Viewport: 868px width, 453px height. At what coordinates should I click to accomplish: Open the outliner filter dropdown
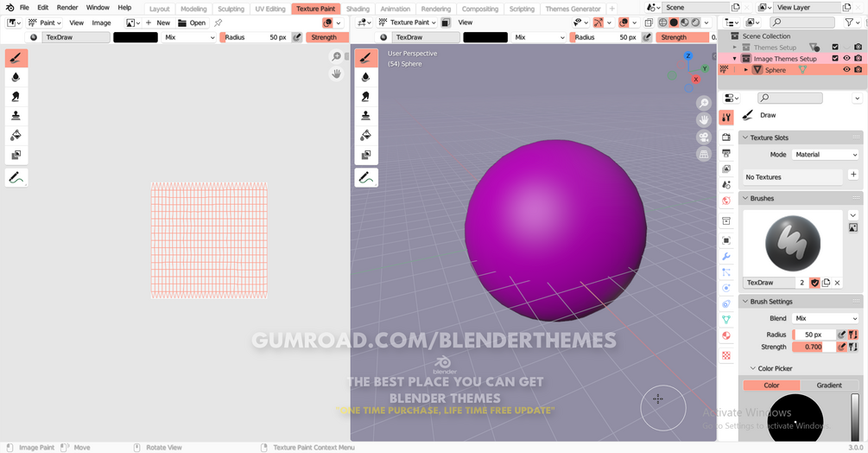[x=852, y=22]
